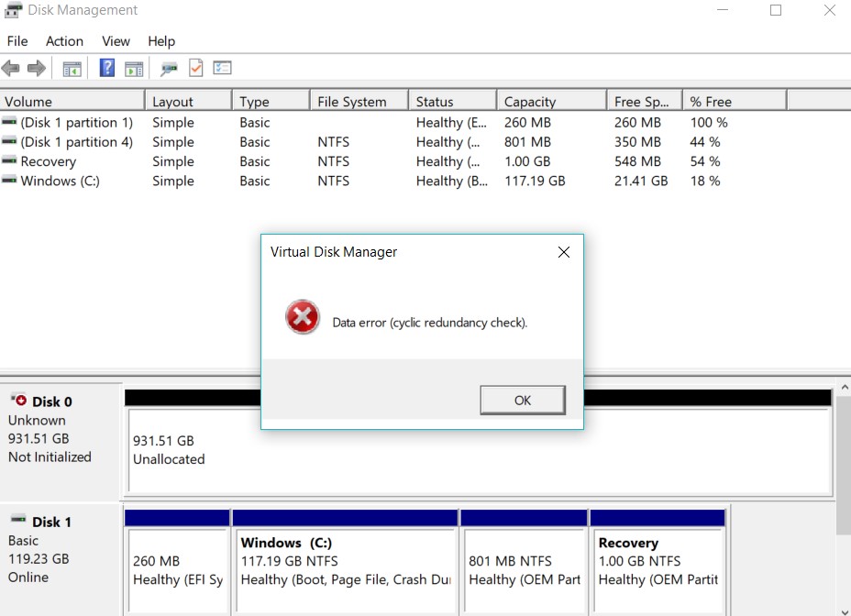Sort by Free Space column header

645,102
